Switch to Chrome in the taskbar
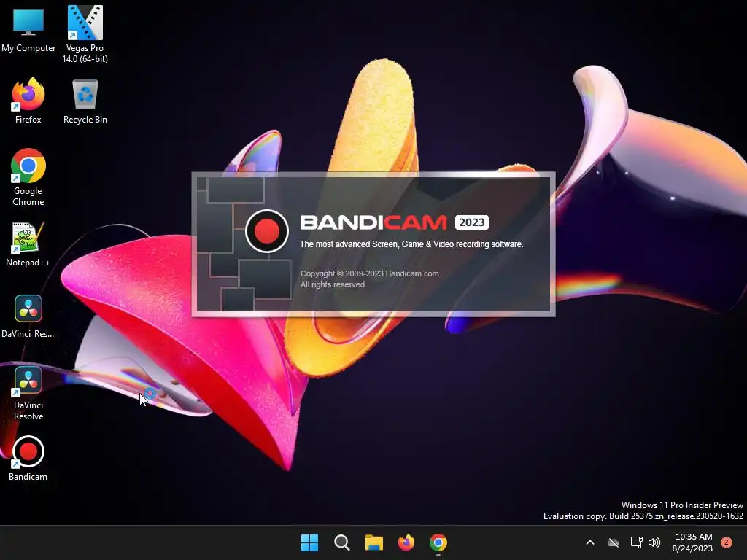The height and width of the screenshot is (560, 747). click(x=438, y=542)
